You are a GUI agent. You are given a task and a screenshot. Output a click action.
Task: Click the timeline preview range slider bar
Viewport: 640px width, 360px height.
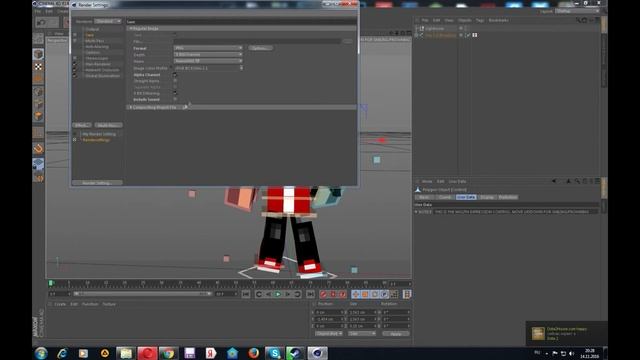(x=142, y=294)
